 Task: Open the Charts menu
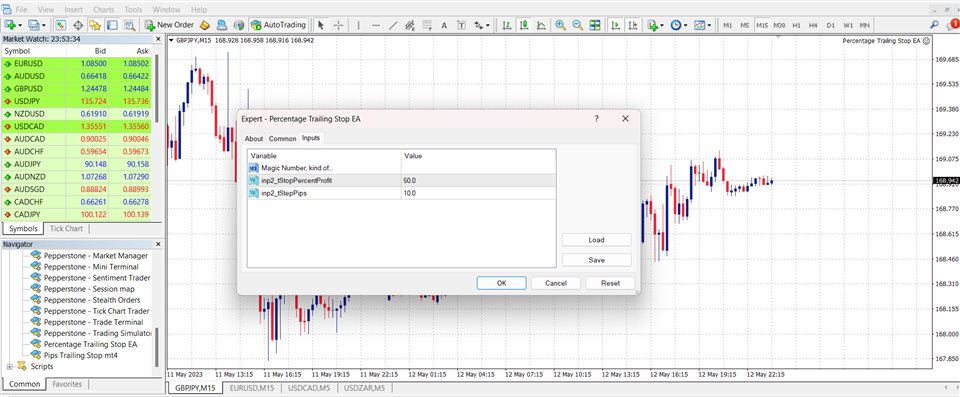[x=103, y=10]
